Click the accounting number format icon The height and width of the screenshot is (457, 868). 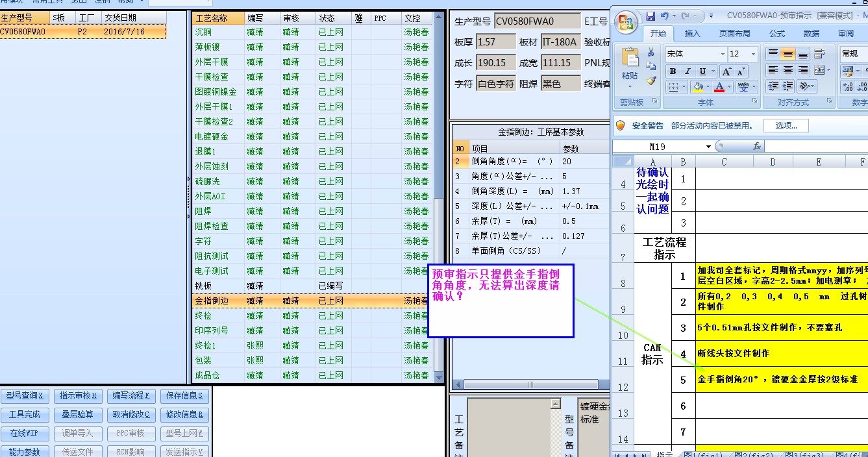847,71
